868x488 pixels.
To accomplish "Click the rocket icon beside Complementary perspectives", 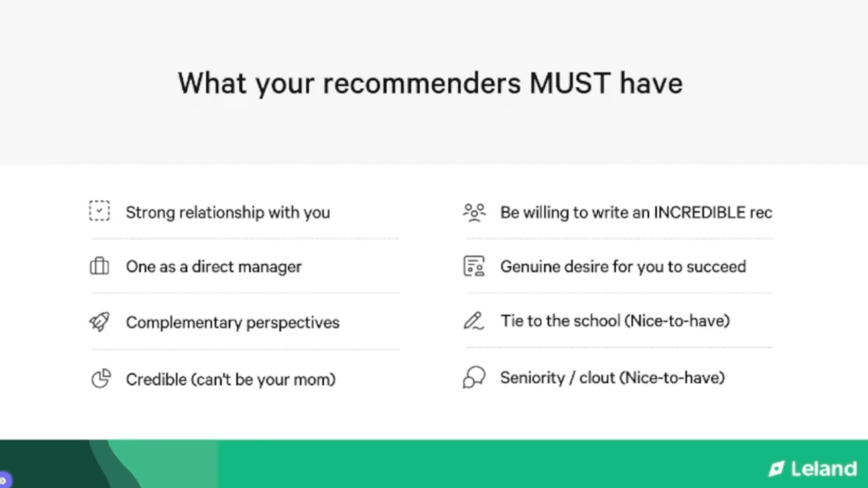I will 99,321.
